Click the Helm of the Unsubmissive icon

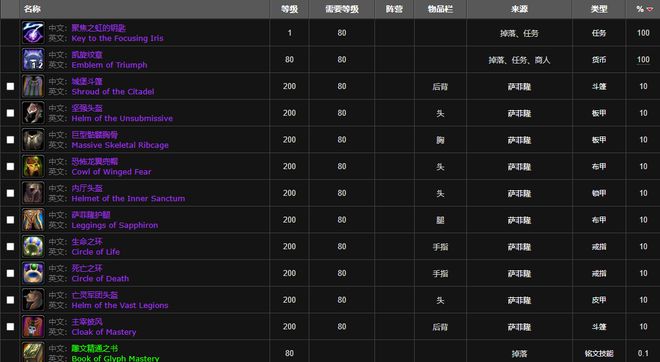point(33,113)
